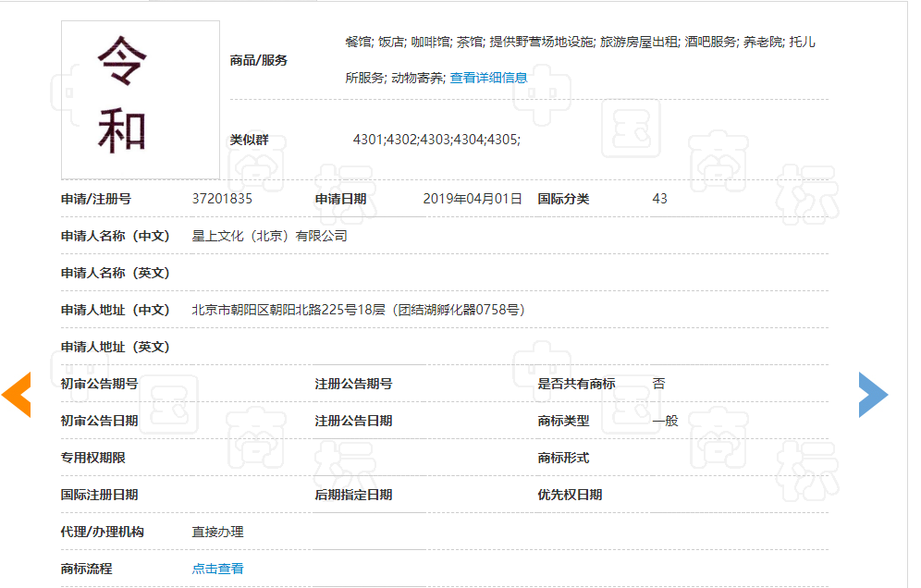Click the 优先权日期 label

570,495
